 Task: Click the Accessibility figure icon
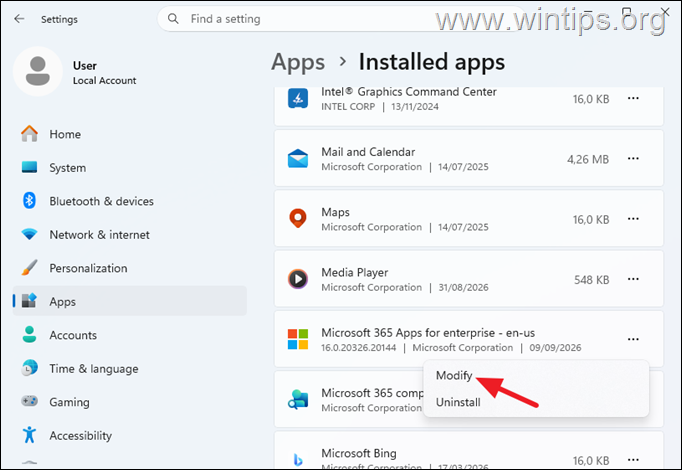30,435
